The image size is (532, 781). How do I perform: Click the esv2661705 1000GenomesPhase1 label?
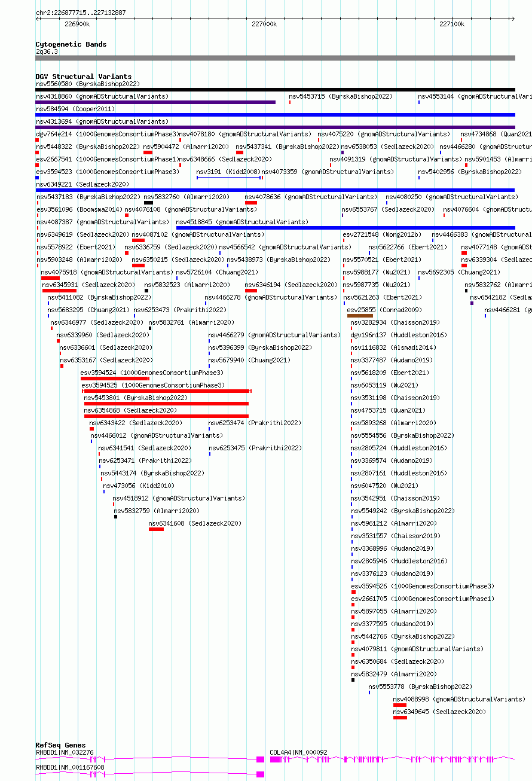pos(423,599)
